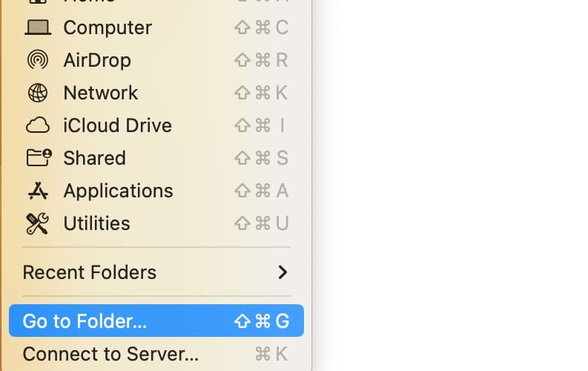This screenshot has width=588, height=371.
Task: Click the iCloud Drive cloud icon
Action: coord(37,125)
